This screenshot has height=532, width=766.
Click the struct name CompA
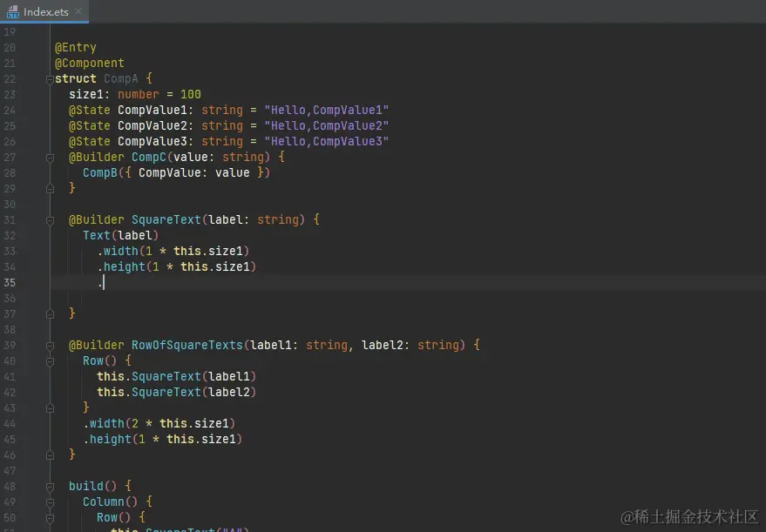120,78
